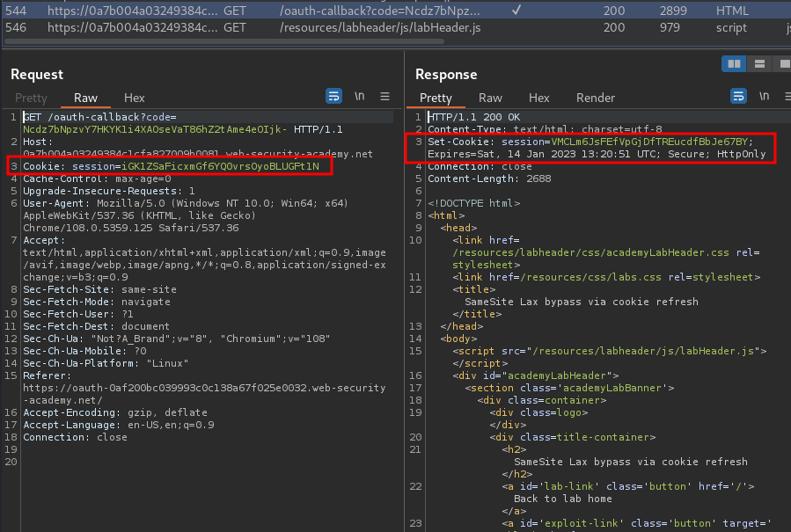791x532 pixels.
Task: Click div class=title-container line
Action: click(x=573, y=437)
